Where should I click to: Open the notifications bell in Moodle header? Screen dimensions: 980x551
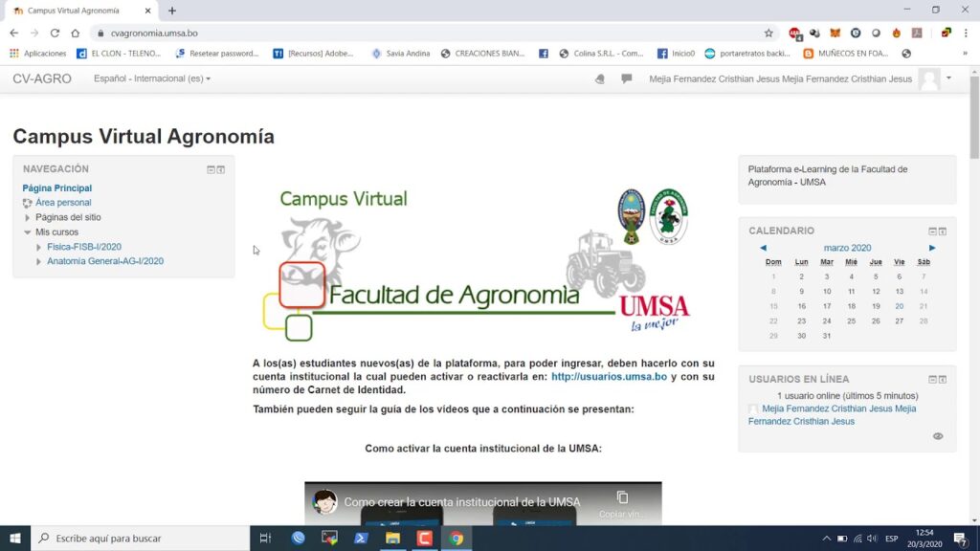coord(600,78)
